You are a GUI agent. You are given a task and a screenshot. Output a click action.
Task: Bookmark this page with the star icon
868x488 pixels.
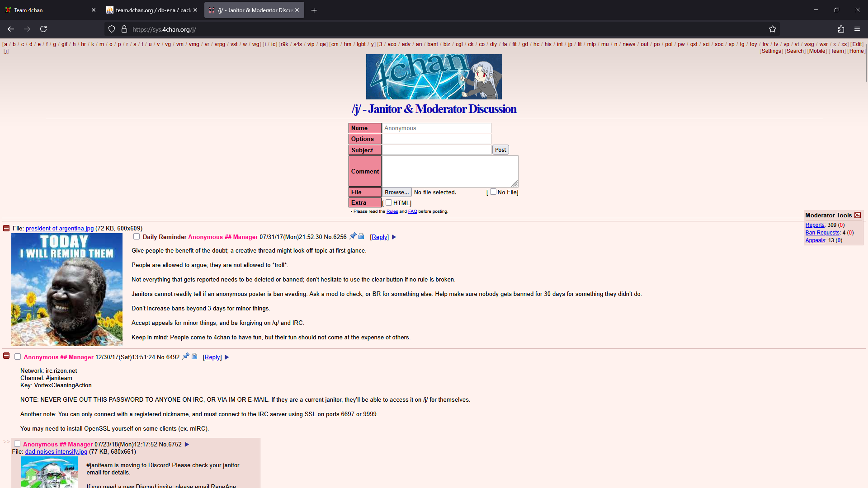(x=773, y=29)
